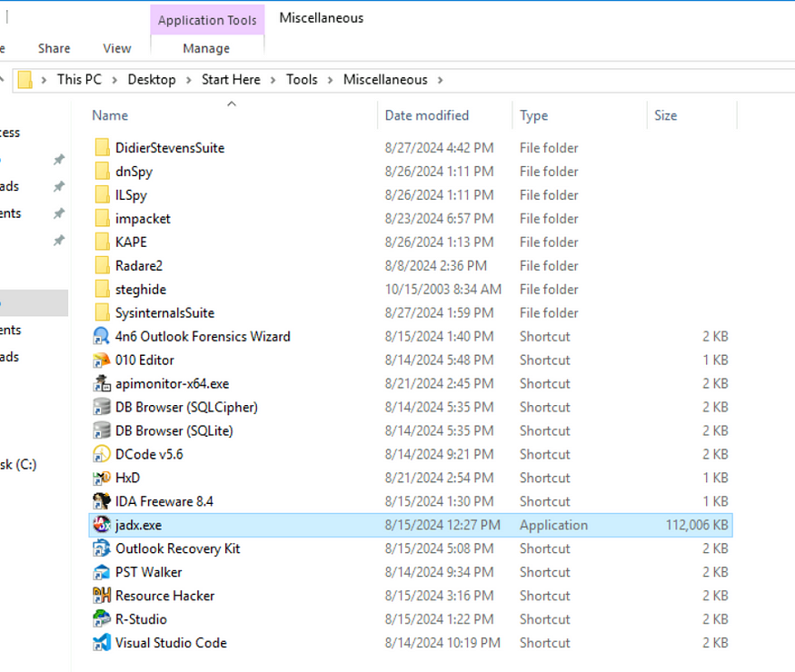Click the '8/14/2024 10:19 PM' date cell
The width and height of the screenshot is (795, 672).
tap(442, 643)
